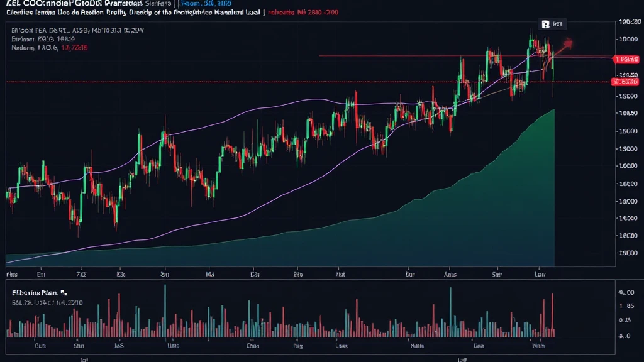Click the volume panel title label
The image size is (644, 362).
tap(35, 293)
